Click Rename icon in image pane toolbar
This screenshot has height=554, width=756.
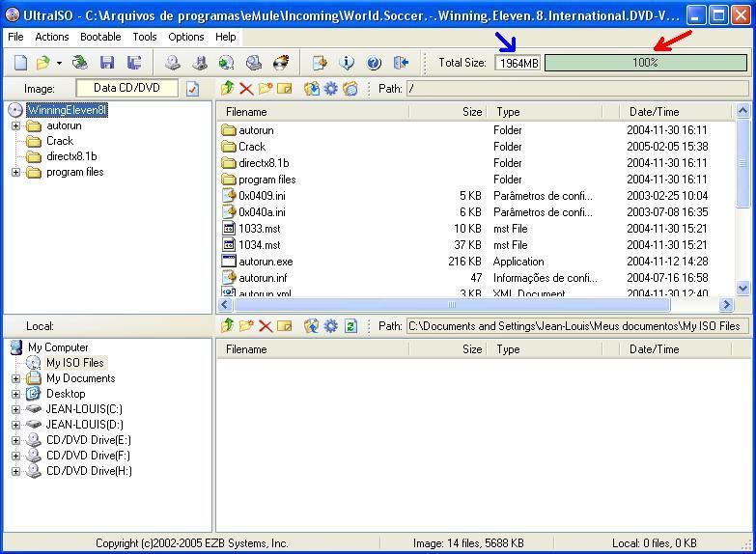285,89
